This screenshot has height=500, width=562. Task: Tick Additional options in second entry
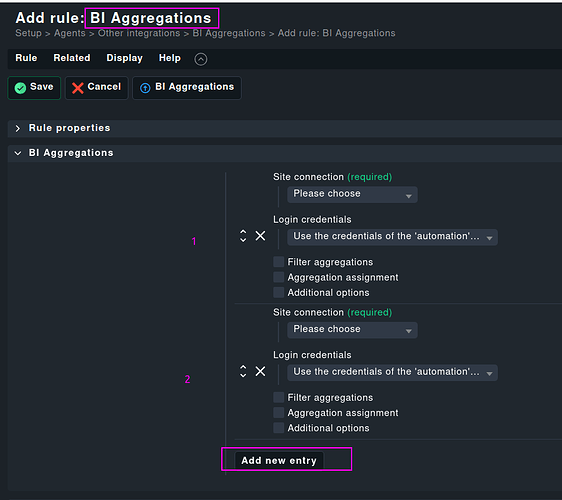tap(278, 428)
